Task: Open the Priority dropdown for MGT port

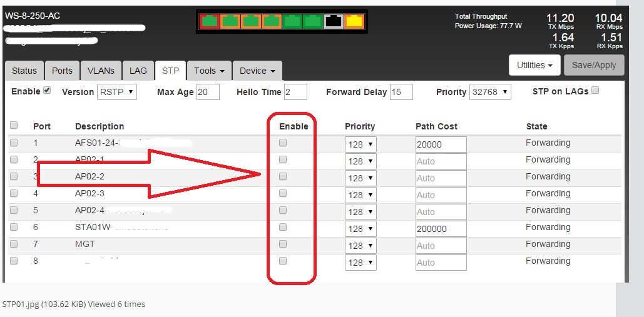Action: coord(360,246)
